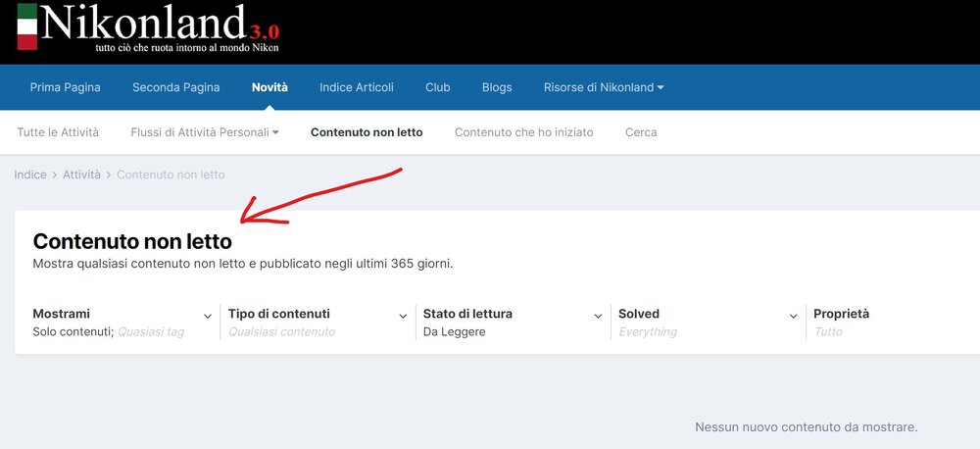Open the Cerca activity search
The height and width of the screenshot is (449, 980).
[641, 132]
